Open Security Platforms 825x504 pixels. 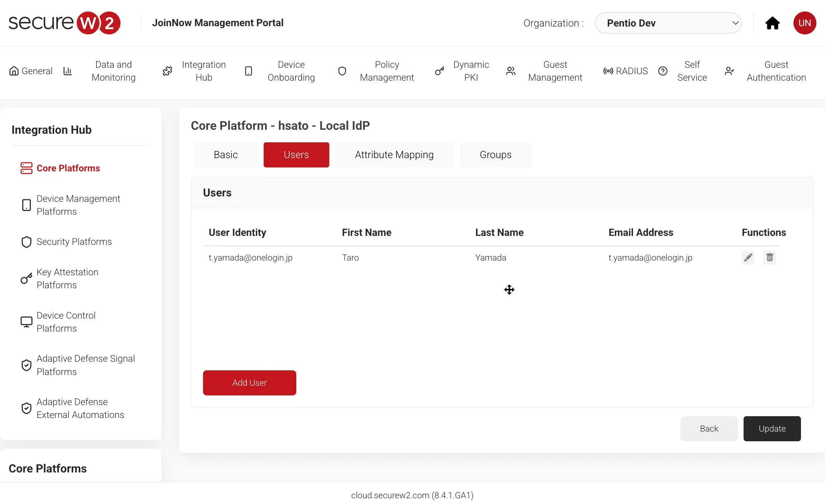tap(74, 242)
